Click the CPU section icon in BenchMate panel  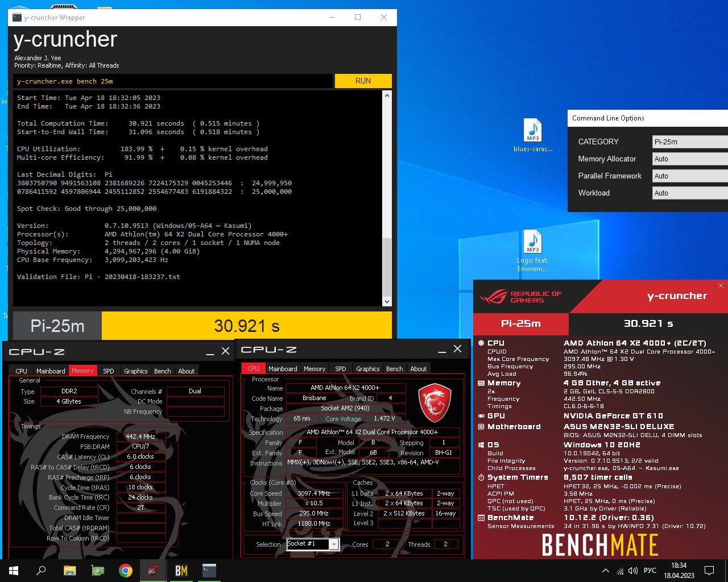(481, 343)
